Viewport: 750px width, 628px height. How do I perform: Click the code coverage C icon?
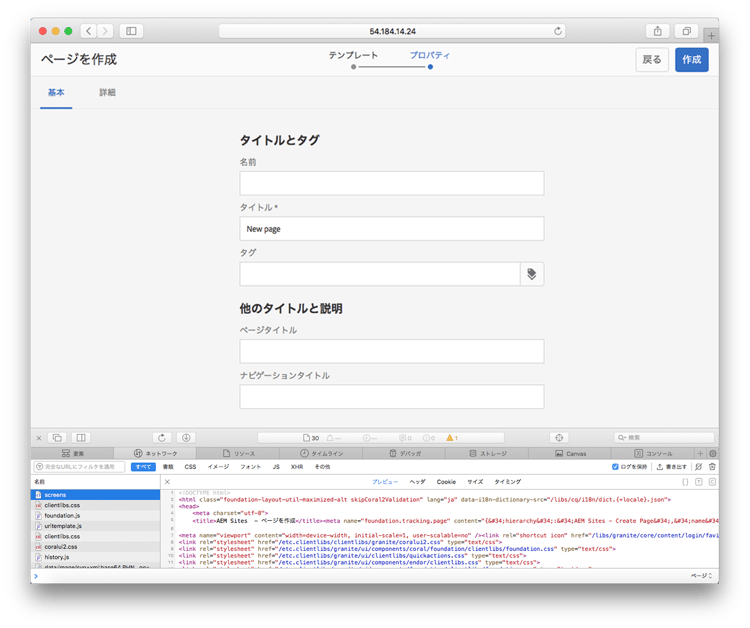click(x=712, y=482)
